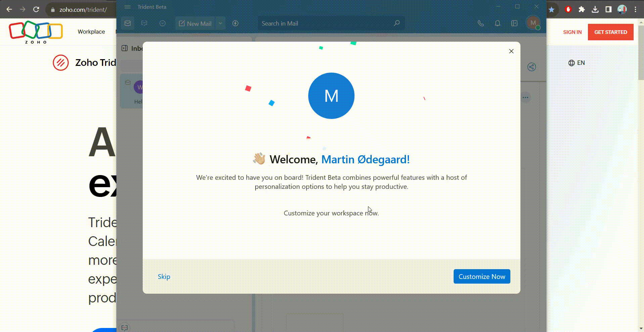Open the Mail module icon
The image size is (644, 332).
point(128,24)
